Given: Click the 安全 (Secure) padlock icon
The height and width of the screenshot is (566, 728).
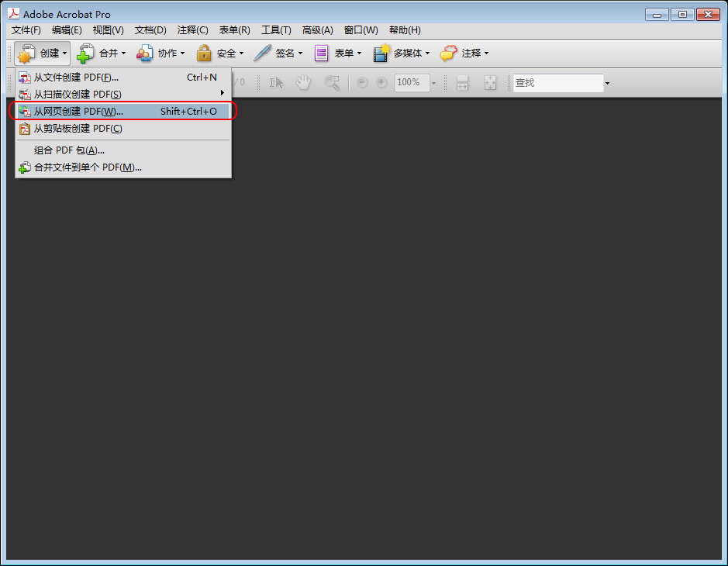Looking at the screenshot, I should click(203, 53).
